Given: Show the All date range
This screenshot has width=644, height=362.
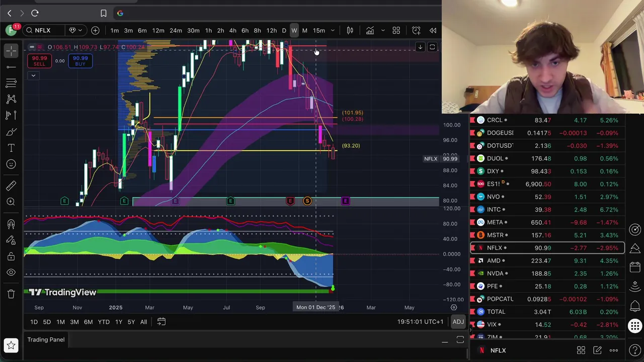Looking at the screenshot, I should 143,322.
